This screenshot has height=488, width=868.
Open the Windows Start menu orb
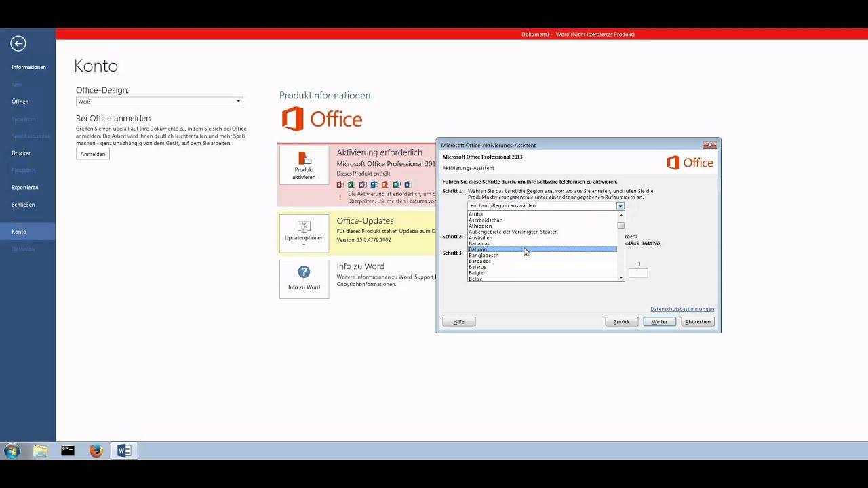[x=12, y=451]
